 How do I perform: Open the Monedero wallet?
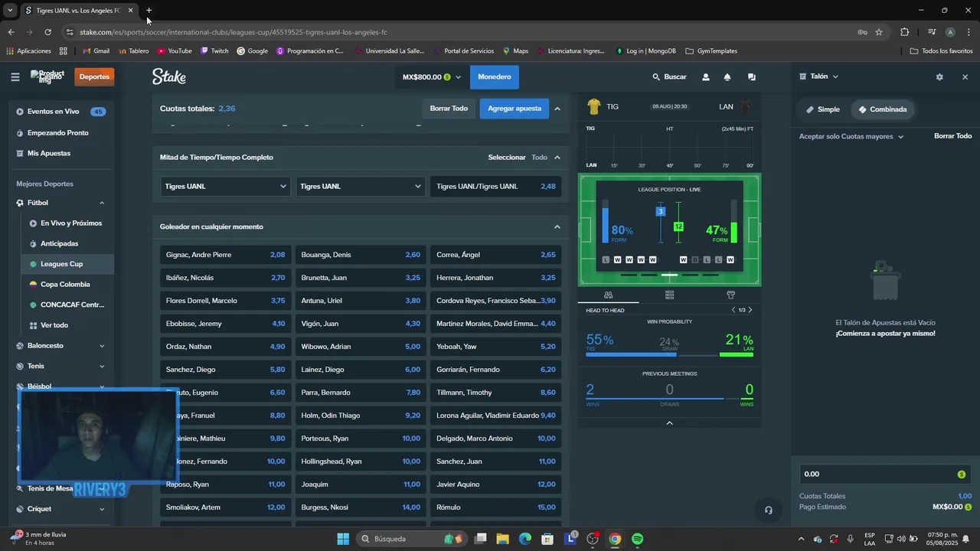pyautogui.click(x=495, y=77)
